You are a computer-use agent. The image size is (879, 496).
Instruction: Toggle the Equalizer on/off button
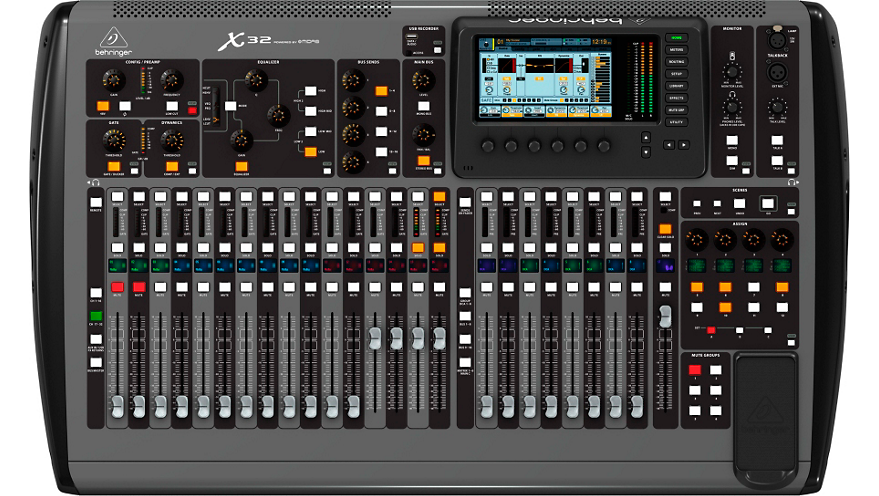pyautogui.click(x=241, y=166)
